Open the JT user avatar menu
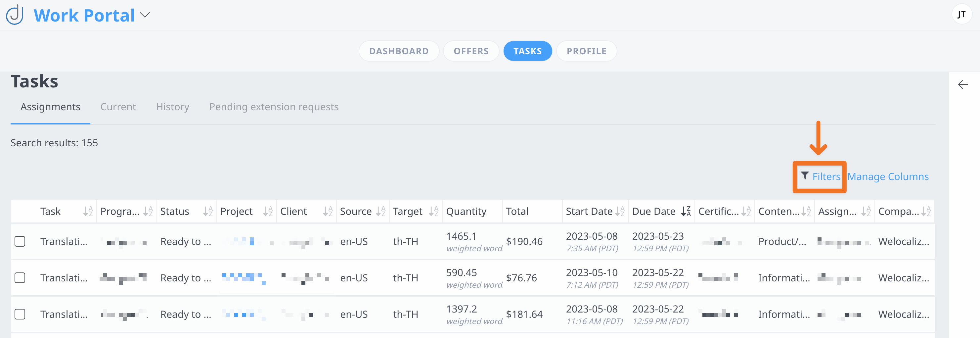980x338 pixels. point(961,15)
